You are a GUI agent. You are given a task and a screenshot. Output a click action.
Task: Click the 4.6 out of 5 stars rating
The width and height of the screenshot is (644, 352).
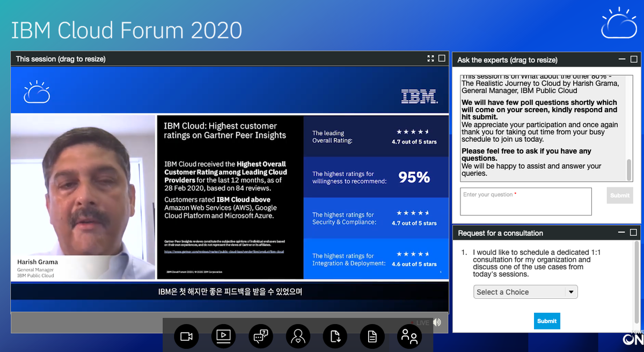tap(414, 264)
